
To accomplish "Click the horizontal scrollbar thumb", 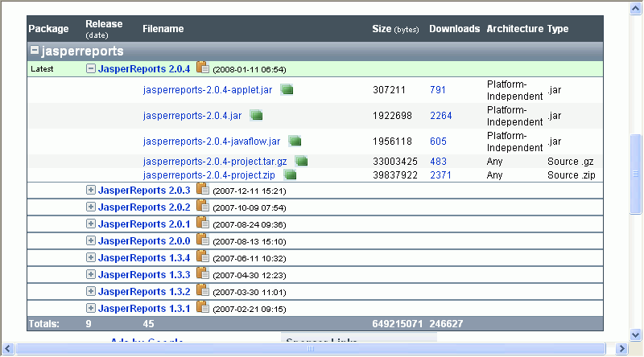I will pyautogui.click(x=311, y=349).
